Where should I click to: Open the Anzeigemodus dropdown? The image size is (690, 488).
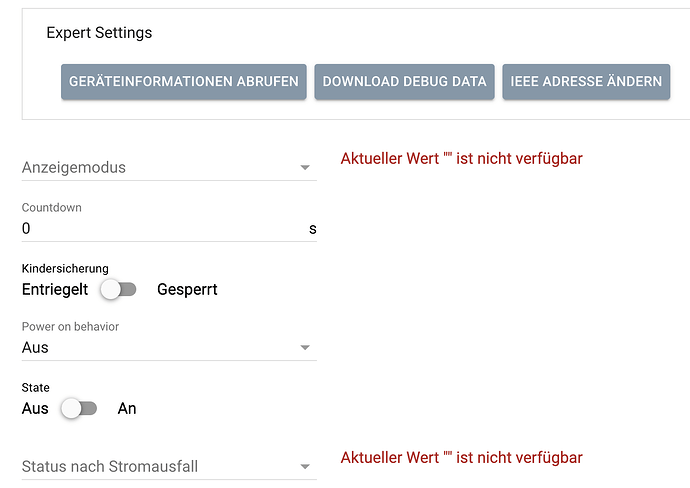pos(169,168)
